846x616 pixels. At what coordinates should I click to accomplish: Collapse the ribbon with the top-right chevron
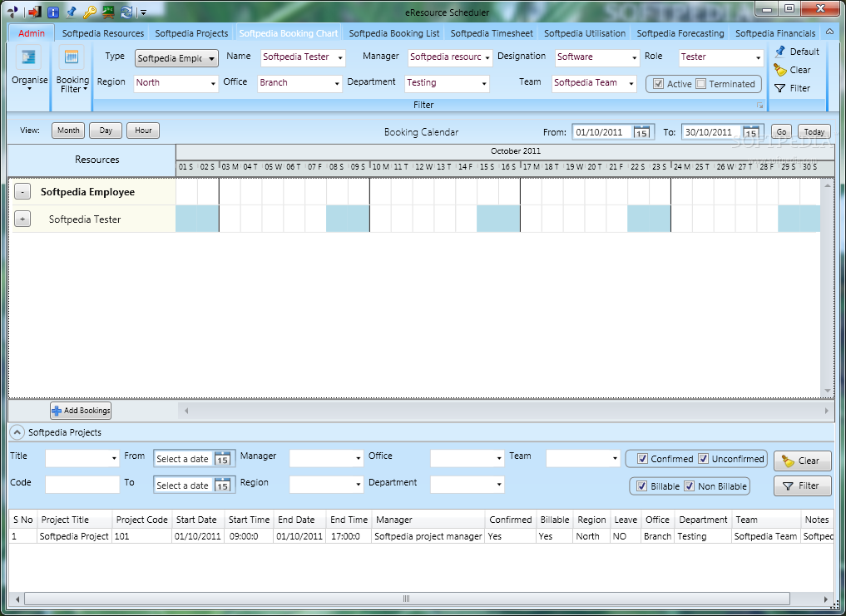point(829,32)
